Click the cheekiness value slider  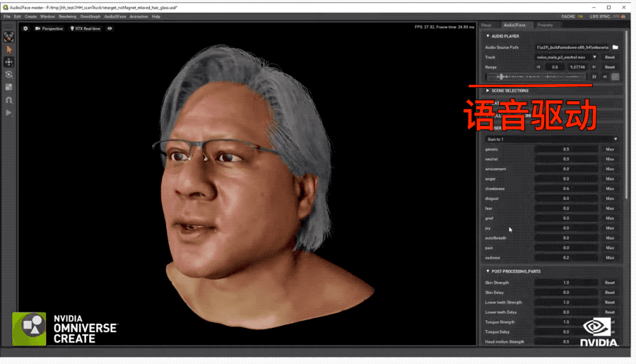pyautogui.click(x=566, y=189)
